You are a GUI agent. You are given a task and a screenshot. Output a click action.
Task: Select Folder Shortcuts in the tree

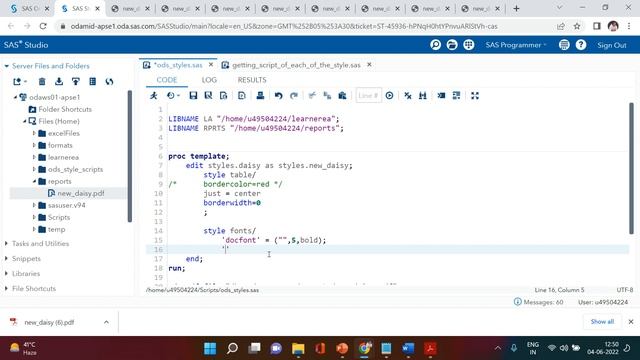tap(65, 109)
